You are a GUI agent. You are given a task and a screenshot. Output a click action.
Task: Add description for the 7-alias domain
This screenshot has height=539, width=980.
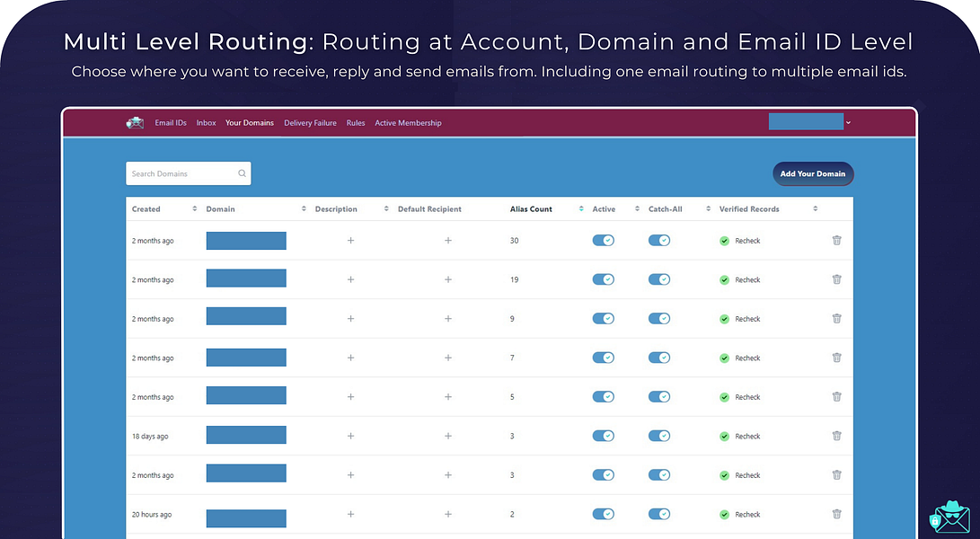click(x=350, y=358)
